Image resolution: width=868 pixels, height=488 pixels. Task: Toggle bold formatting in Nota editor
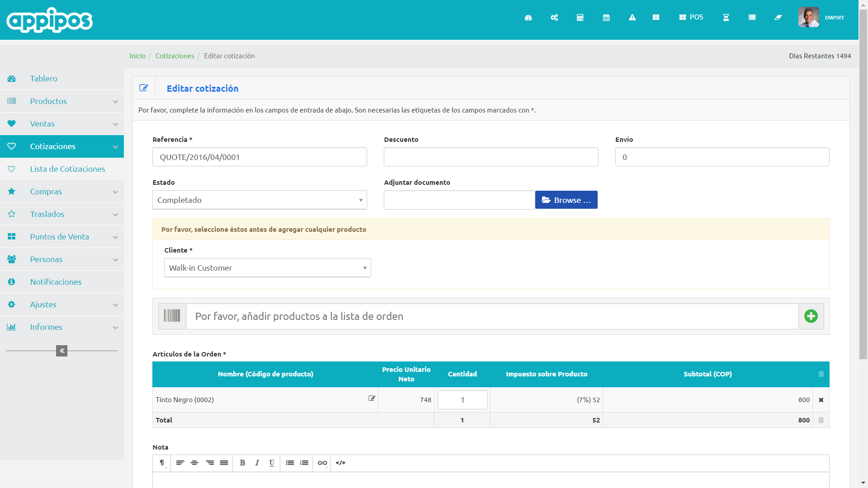click(242, 463)
